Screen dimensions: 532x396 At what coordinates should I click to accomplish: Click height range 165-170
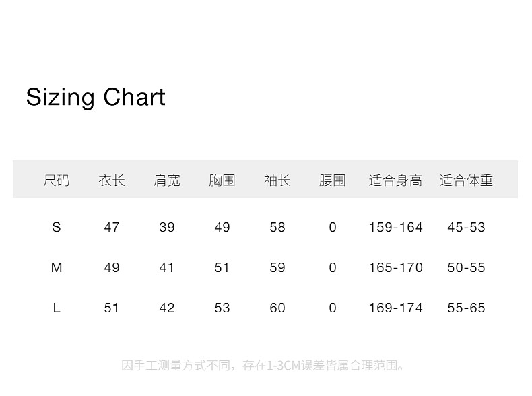pos(395,268)
